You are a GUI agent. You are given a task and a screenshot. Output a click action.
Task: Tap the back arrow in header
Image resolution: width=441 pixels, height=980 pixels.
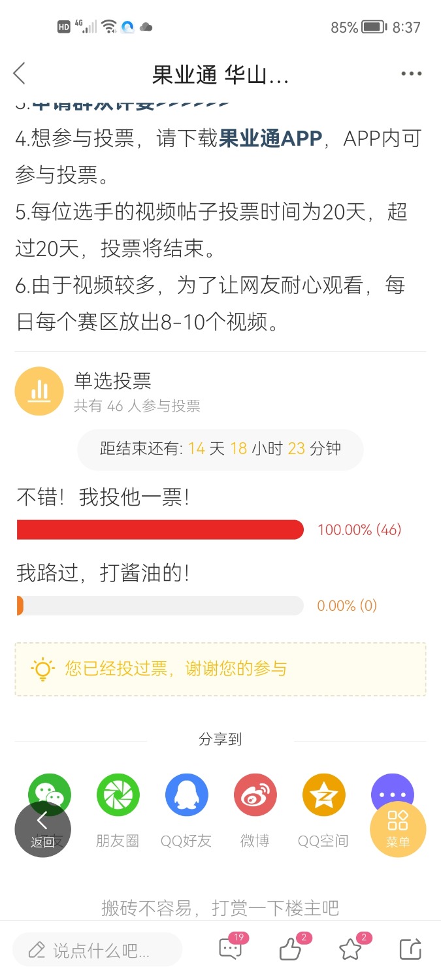20,74
